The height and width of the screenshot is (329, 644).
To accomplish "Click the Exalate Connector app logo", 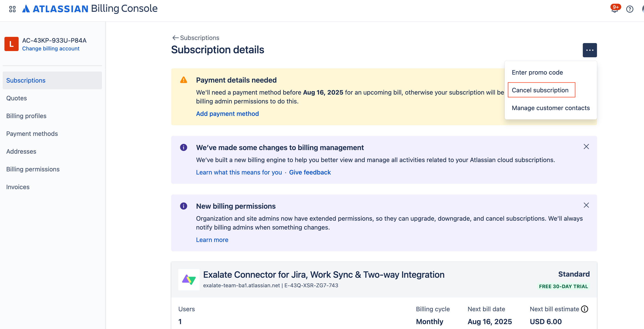I will point(189,279).
